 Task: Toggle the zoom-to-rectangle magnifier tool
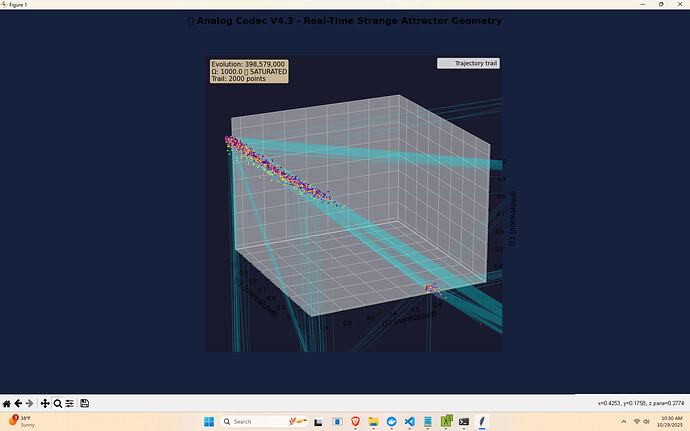pos(58,403)
